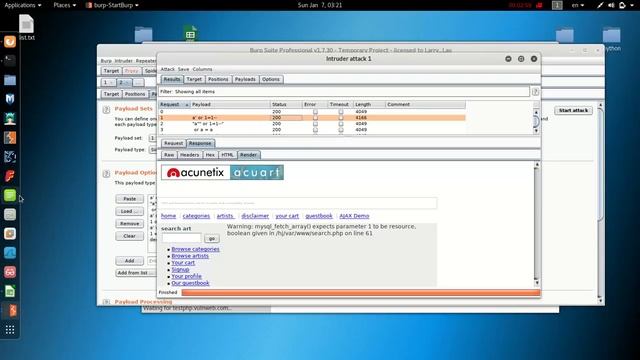Follow the AJAX Demo link
Image resolution: width=640 pixels, height=360 pixels.
point(354,216)
